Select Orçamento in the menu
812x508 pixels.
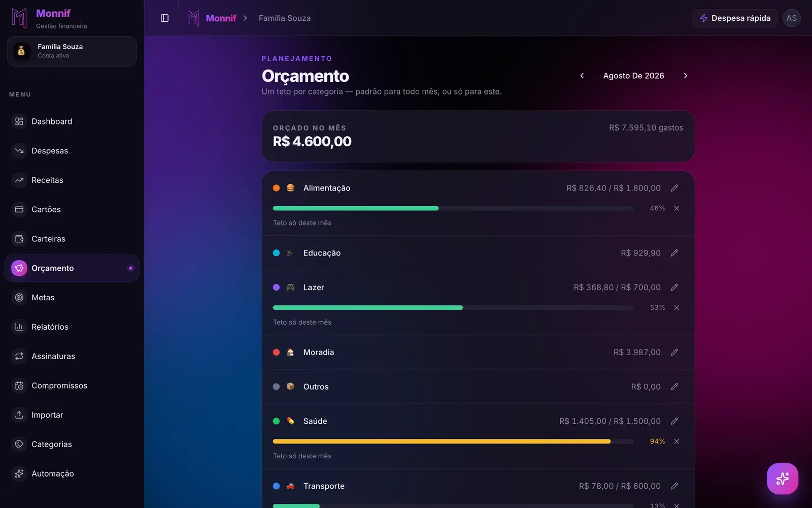[x=72, y=268]
